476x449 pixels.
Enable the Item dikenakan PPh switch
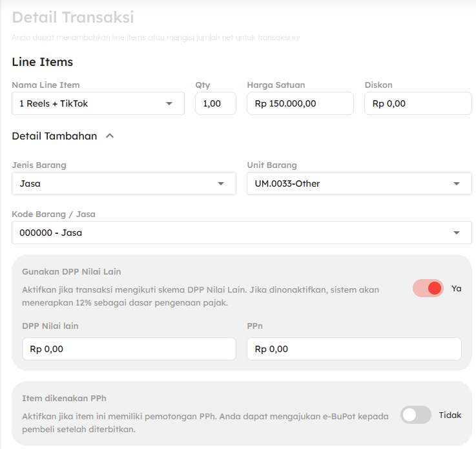click(415, 415)
